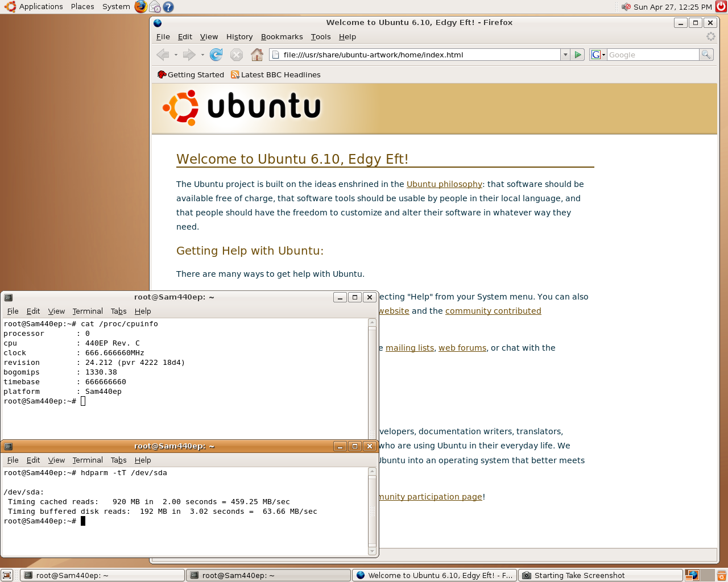
Task: Open the Firefox View menu
Action: (209, 36)
